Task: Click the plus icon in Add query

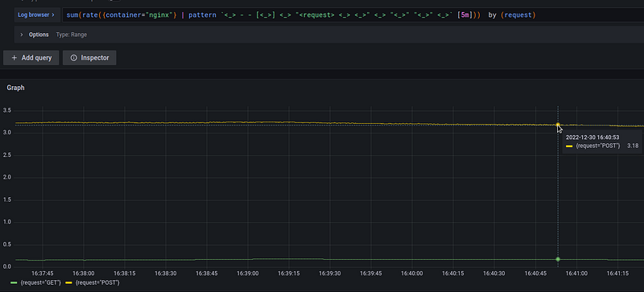Action: click(14, 58)
